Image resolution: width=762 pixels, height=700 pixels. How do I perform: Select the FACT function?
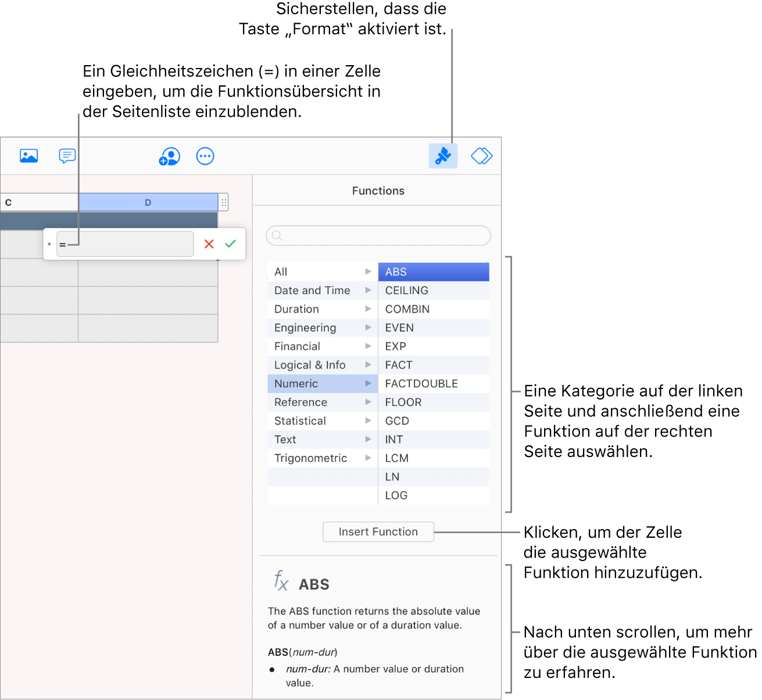(x=434, y=365)
